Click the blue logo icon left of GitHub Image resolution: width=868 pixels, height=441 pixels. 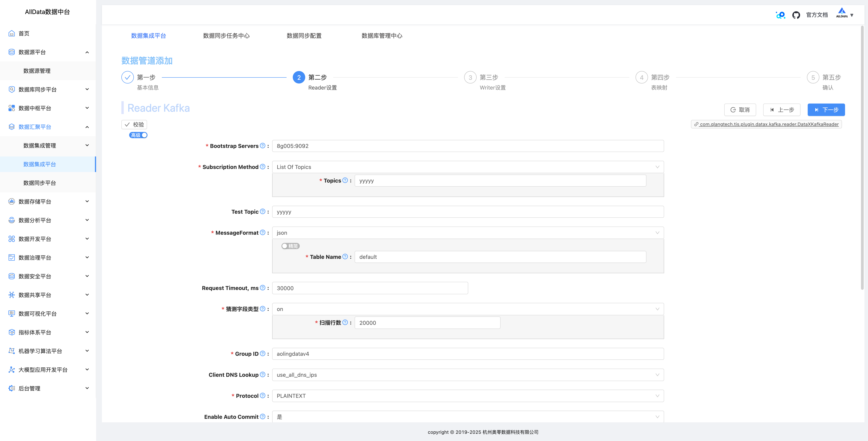coord(780,15)
